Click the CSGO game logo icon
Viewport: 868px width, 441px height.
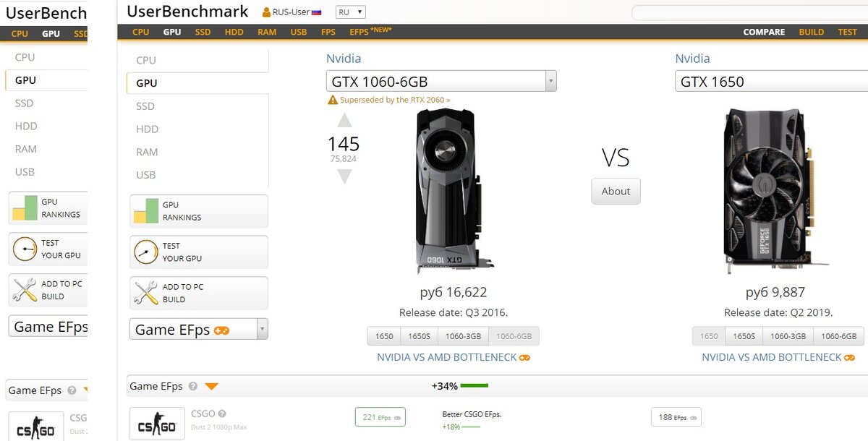[x=156, y=424]
